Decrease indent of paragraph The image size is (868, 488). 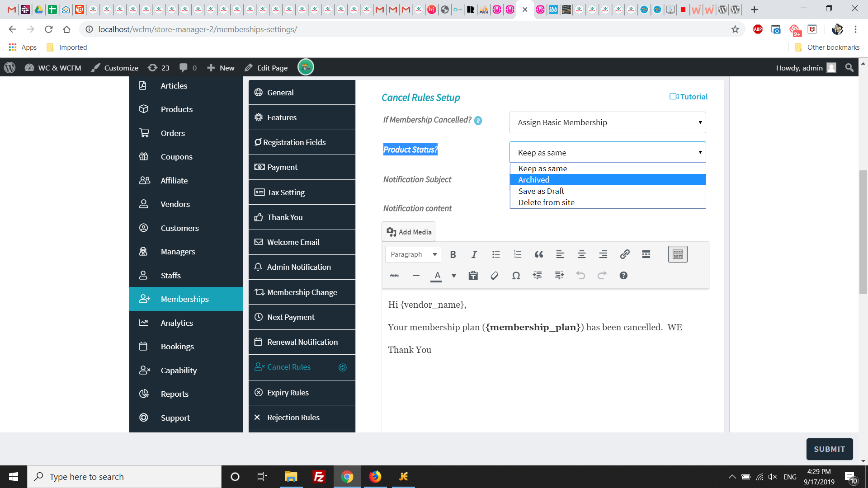coord(538,276)
